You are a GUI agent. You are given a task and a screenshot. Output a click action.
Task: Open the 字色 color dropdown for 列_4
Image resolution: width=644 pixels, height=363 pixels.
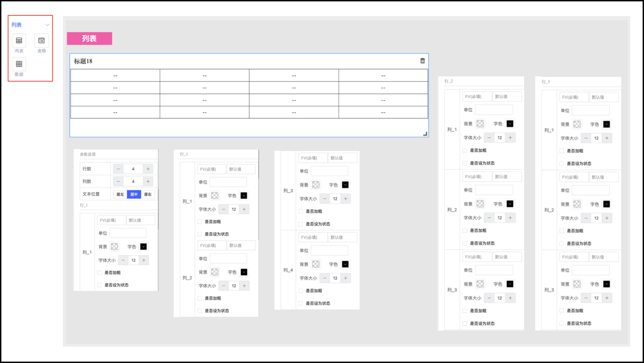[345, 264]
